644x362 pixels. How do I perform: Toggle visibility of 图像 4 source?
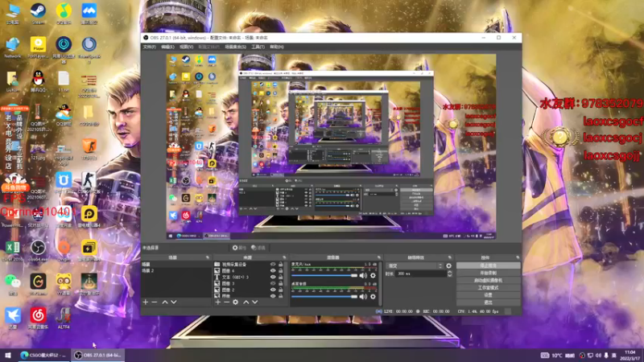point(273,271)
